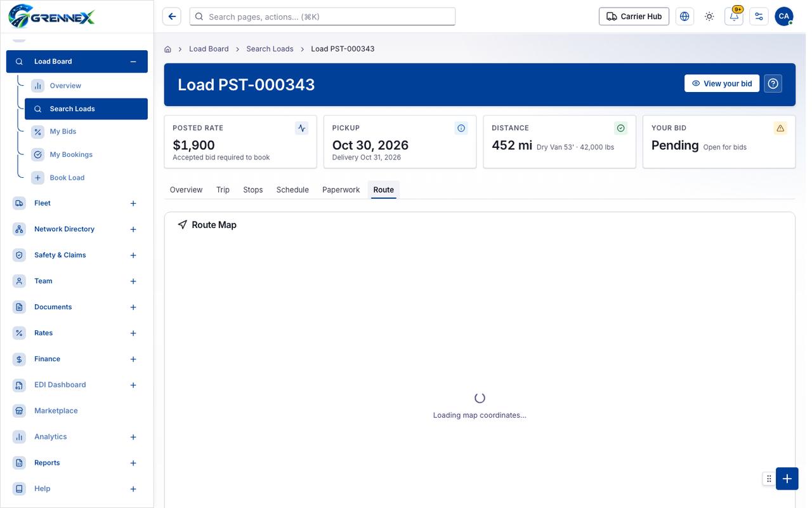Expand the Rates section

tap(133, 333)
